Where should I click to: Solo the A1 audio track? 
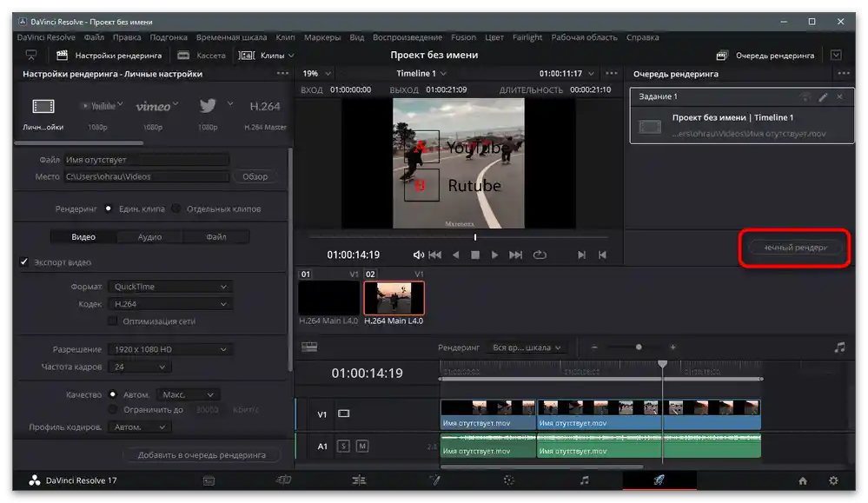click(343, 446)
